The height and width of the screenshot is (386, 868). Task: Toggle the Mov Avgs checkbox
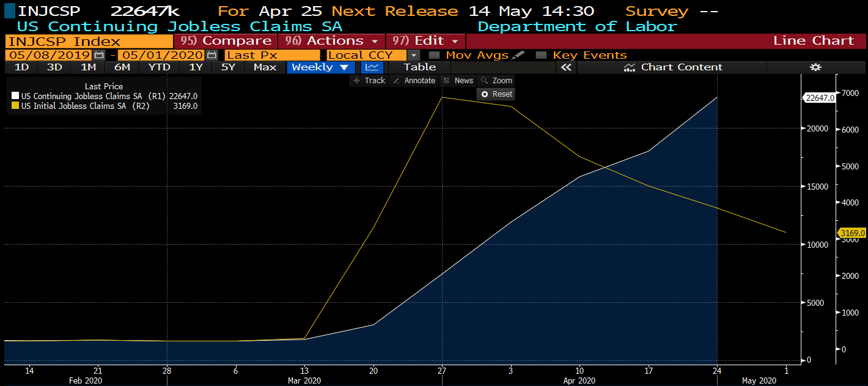[434, 55]
